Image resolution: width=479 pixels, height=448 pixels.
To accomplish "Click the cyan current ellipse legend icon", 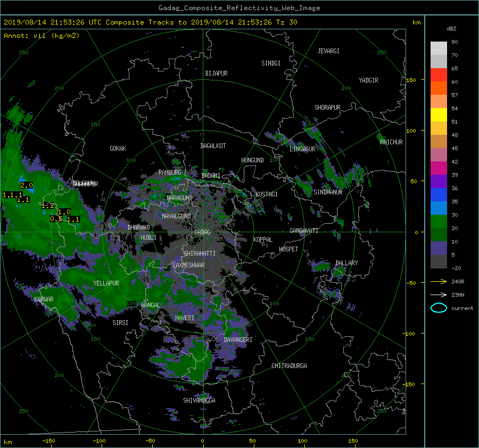I will [439, 308].
